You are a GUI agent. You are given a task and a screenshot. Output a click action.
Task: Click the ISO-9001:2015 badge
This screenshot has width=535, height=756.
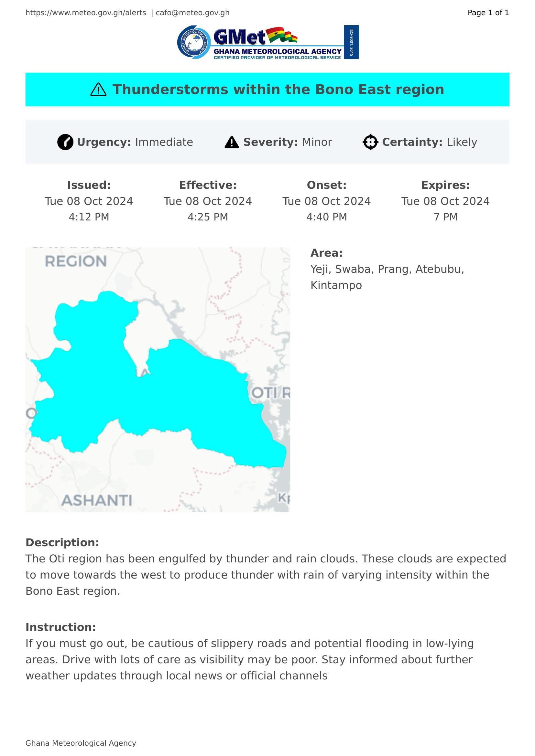coord(351,42)
